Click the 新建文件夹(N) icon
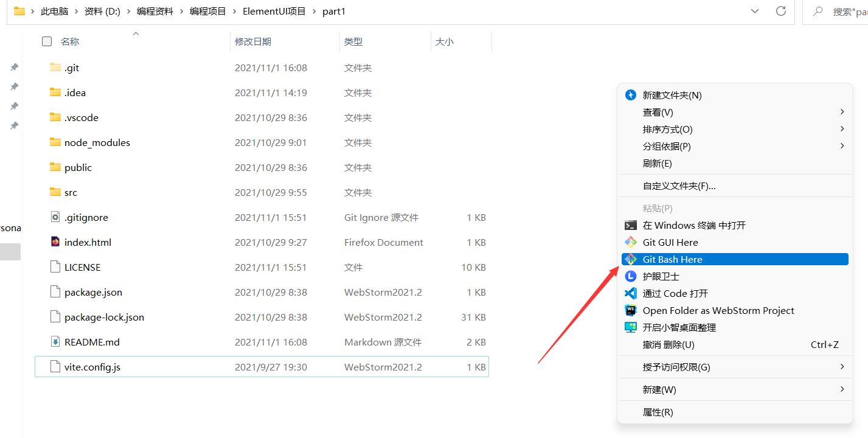 coord(631,95)
